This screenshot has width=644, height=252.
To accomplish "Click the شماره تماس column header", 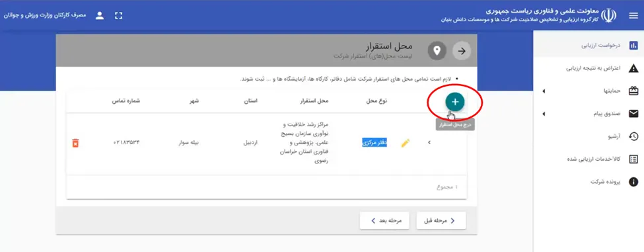I will (x=125, y=101).
